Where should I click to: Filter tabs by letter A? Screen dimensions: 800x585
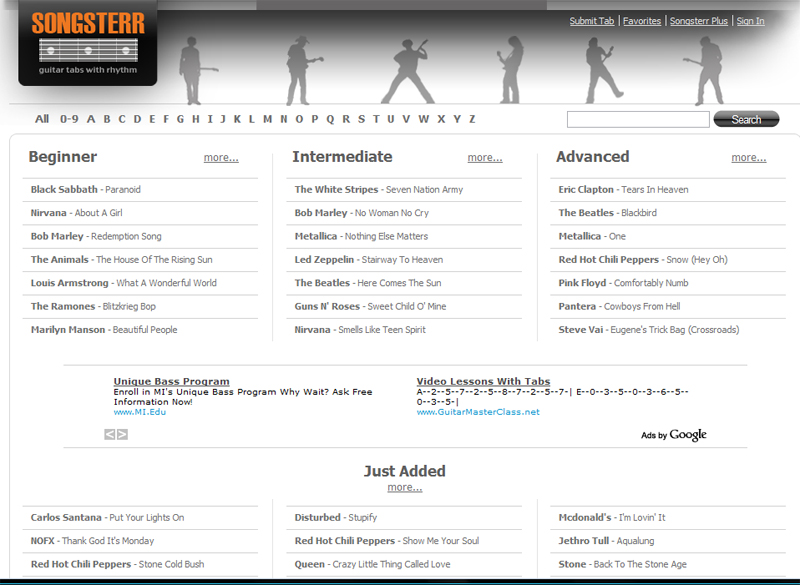point(91,119)
